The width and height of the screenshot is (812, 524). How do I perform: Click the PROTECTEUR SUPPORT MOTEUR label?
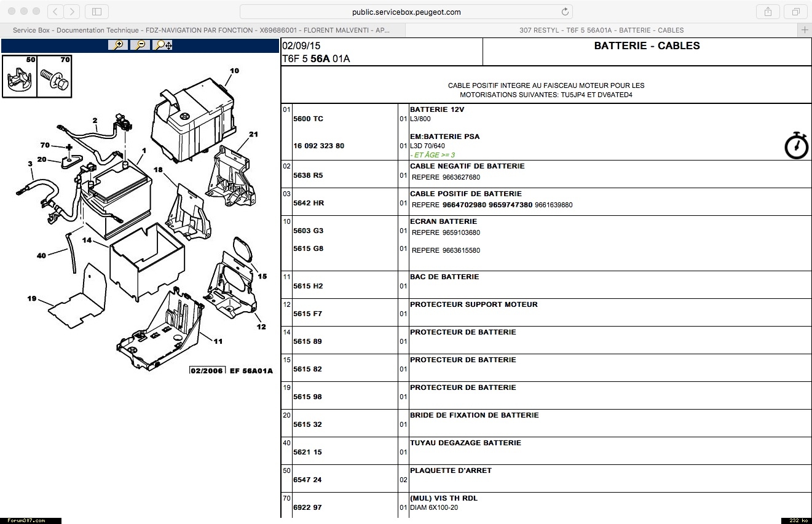(474, 304)
